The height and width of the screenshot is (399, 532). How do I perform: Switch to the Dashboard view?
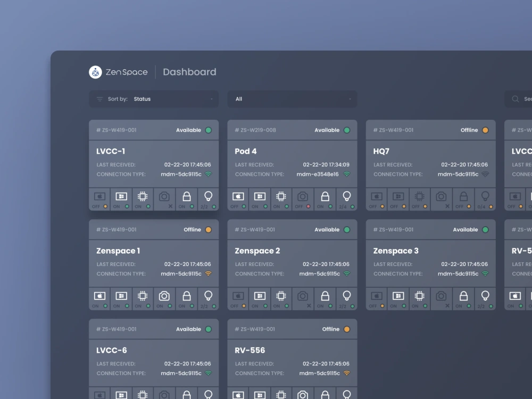coord(189,72)
